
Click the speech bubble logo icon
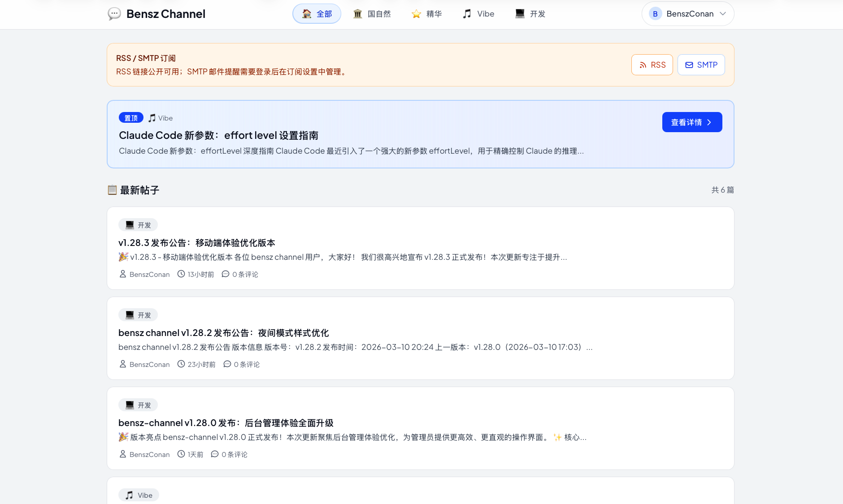tap(114, 14)
